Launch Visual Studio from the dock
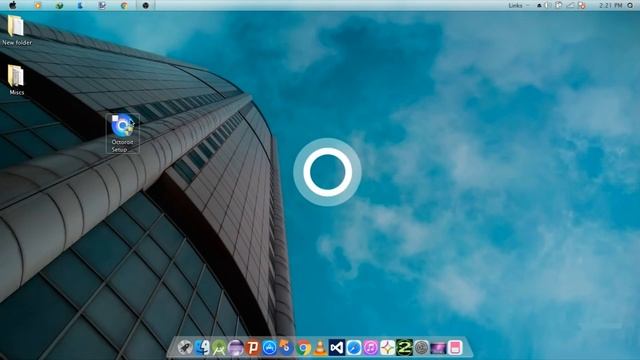The width and height of the screenshot is (640, 360). click(x=337, y=348)
